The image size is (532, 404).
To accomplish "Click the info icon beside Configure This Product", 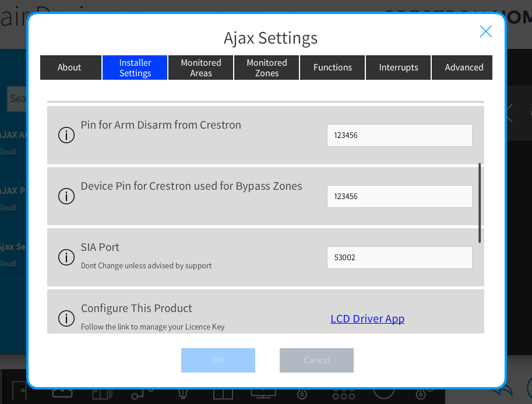I will (x=66, y=318).
